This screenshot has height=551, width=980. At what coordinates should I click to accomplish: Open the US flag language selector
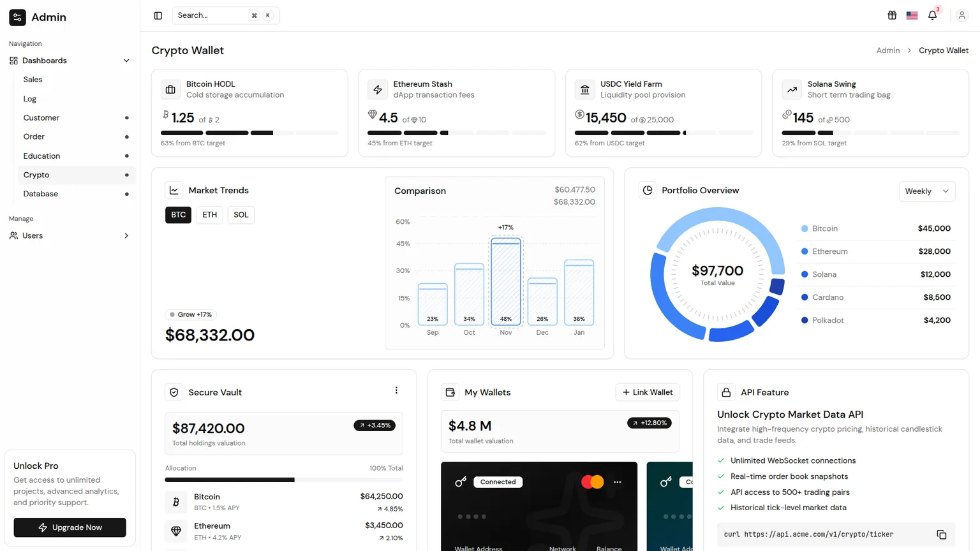point(912,15)
